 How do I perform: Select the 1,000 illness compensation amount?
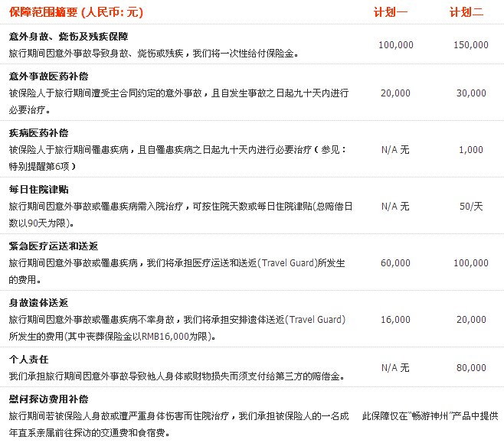[471, 150]
